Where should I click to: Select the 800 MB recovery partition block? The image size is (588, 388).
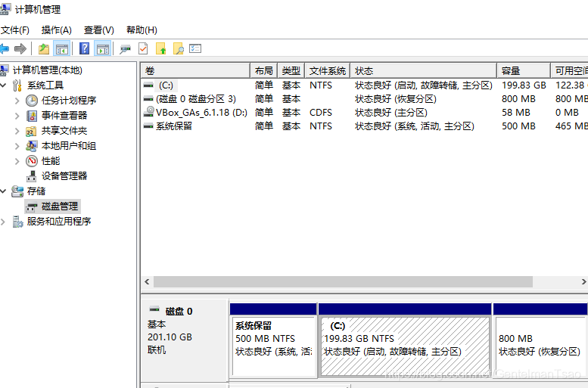(540, 340)
